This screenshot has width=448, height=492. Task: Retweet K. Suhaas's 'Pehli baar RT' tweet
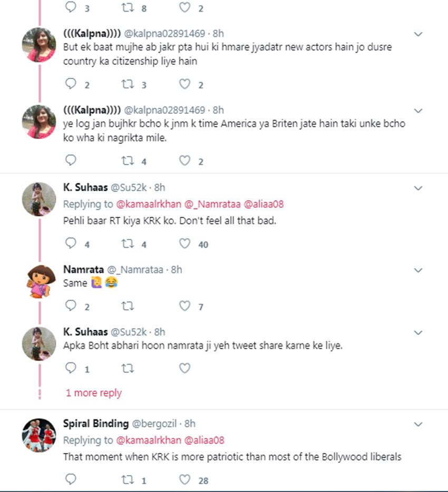click(x=128, y=244)
